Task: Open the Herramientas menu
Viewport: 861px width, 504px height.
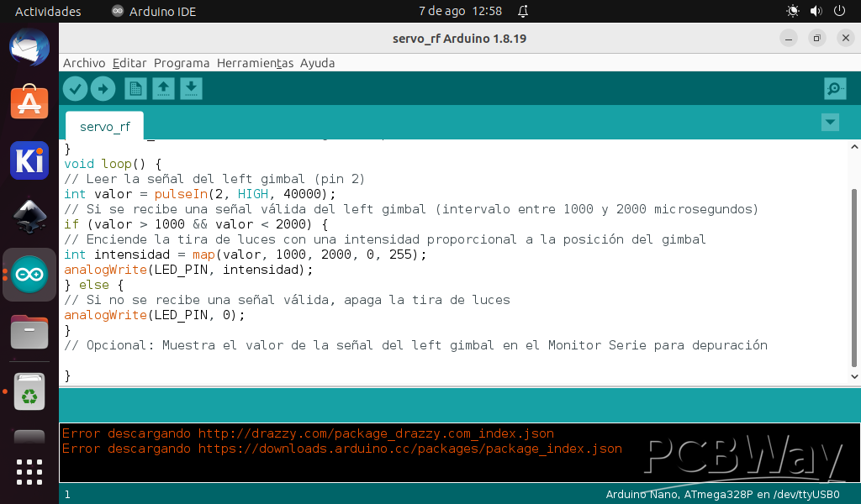Action: tap(254, 63)
